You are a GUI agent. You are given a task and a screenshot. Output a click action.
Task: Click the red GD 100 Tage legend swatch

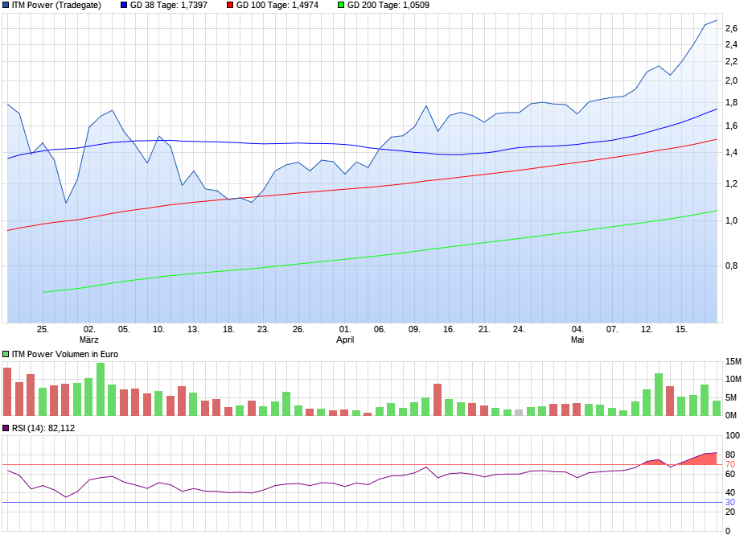(230, 6)
